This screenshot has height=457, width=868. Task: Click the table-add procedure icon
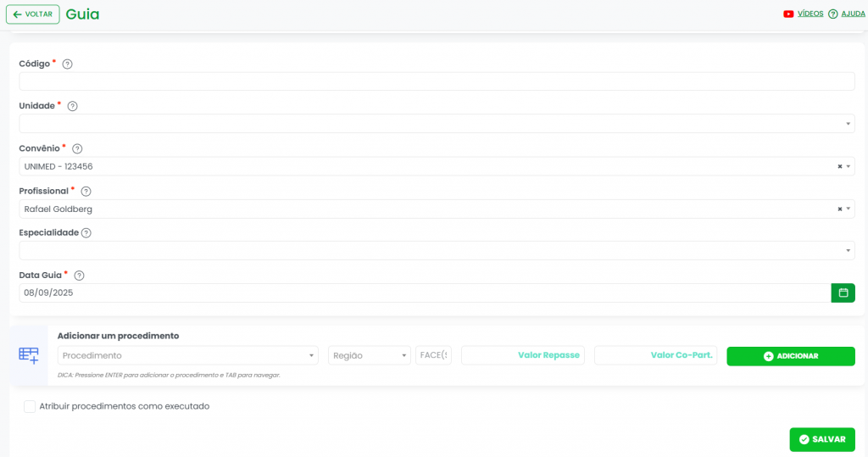click(29, 356)
